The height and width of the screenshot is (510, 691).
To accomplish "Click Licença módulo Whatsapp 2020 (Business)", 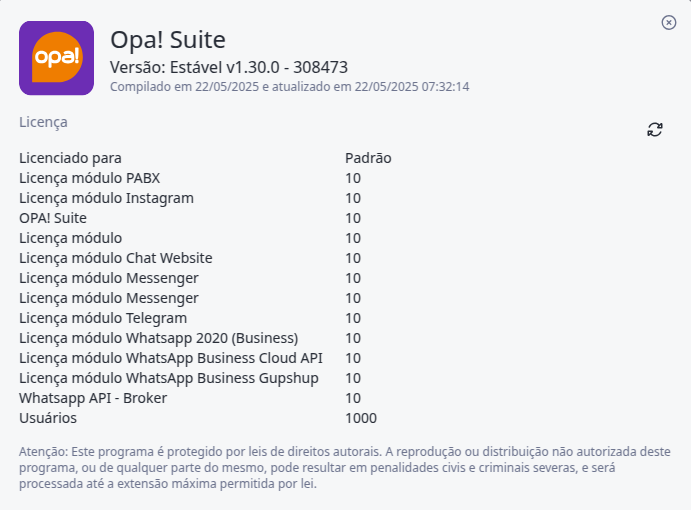I will pyautogui.click(x=159, y=338).
